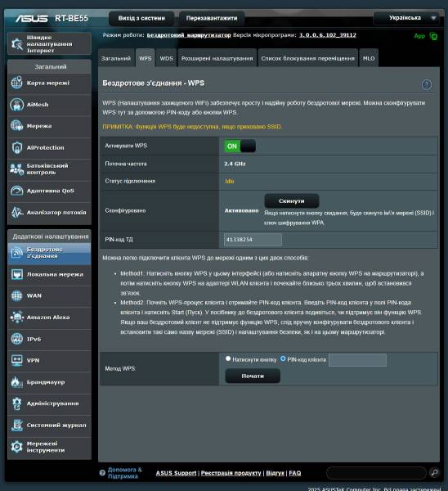Open the Локальна мережа menu label
The height and width of the screenshot is (491, 448).
pyautogui.click(x=55, y=274)
